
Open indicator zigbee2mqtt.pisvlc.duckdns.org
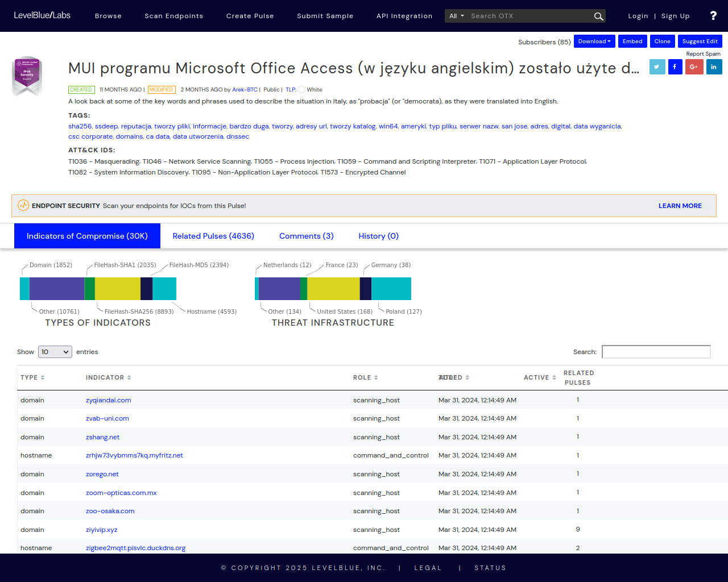[136, 548]
